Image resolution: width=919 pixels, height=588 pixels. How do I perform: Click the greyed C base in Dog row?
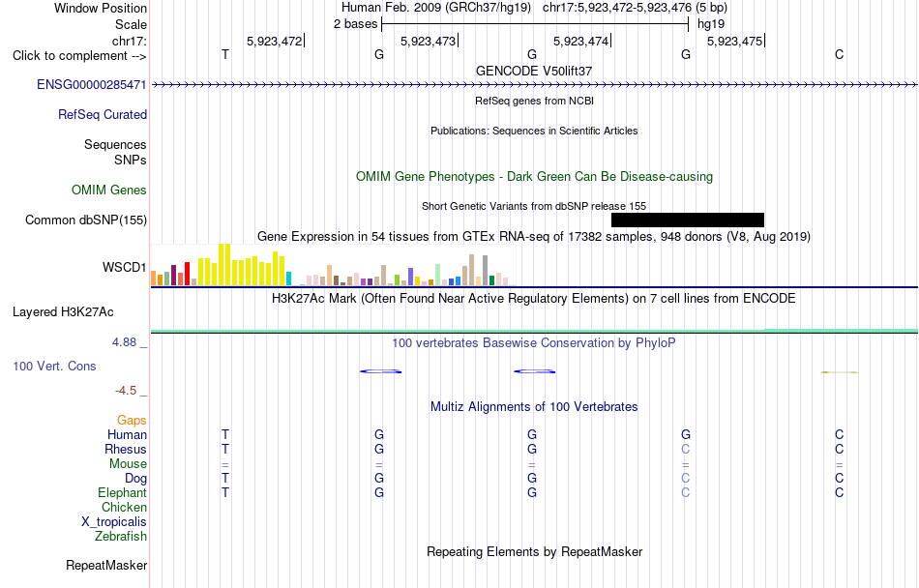coord(686,479)
